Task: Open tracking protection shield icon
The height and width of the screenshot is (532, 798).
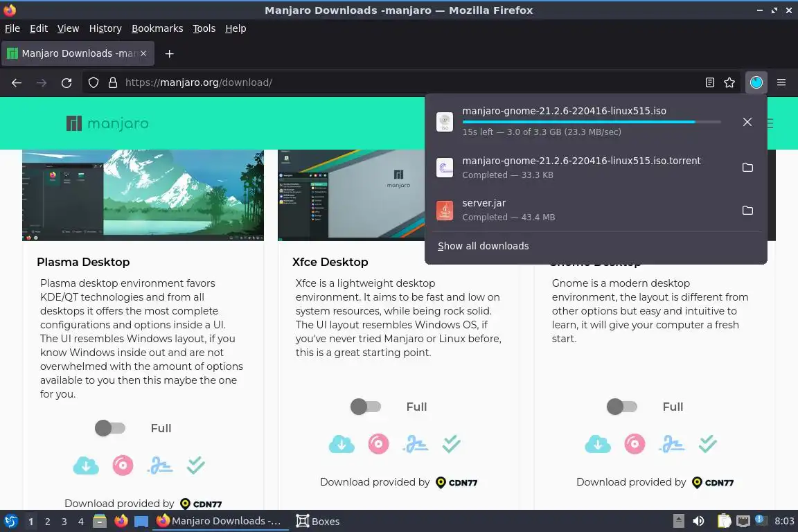Action: point(93,82)
